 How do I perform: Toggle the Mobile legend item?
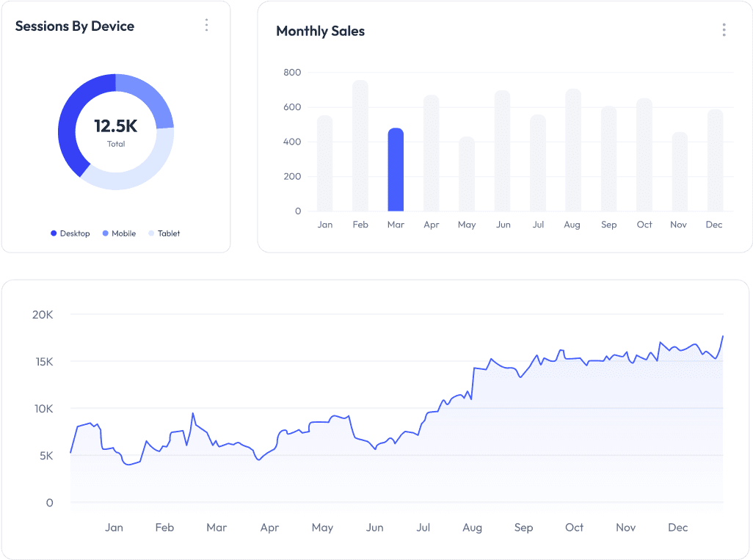119,233
